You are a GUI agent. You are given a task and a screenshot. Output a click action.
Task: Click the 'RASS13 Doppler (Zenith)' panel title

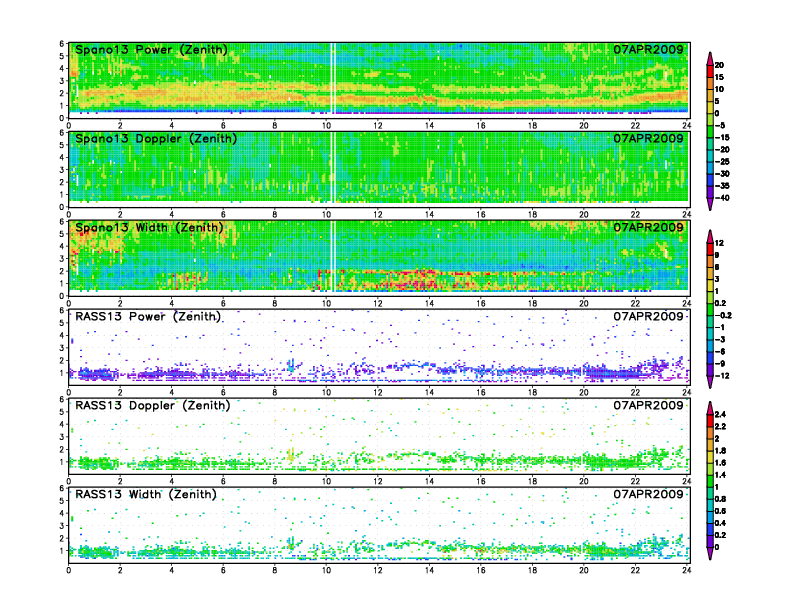click(x=153, y=405)
